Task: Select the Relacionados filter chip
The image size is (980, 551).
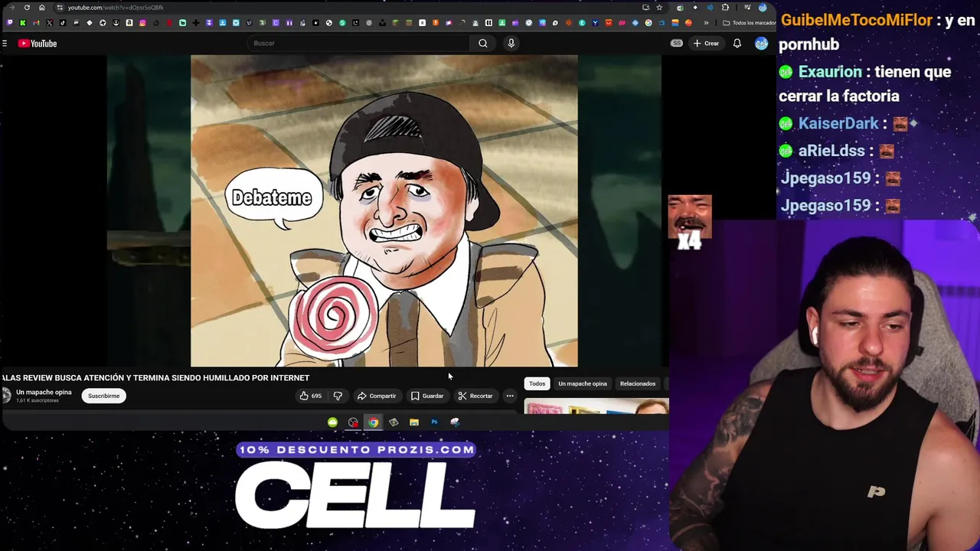Action: coord(638,383)
